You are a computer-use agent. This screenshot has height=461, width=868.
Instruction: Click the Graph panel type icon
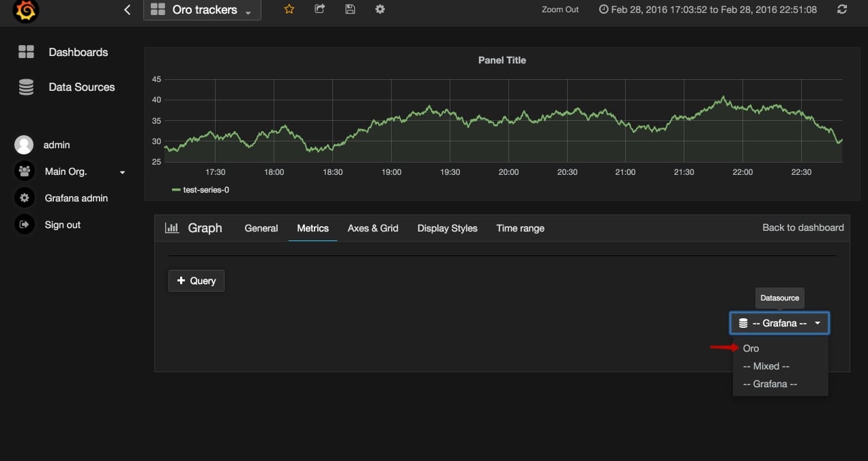[172, 228]
